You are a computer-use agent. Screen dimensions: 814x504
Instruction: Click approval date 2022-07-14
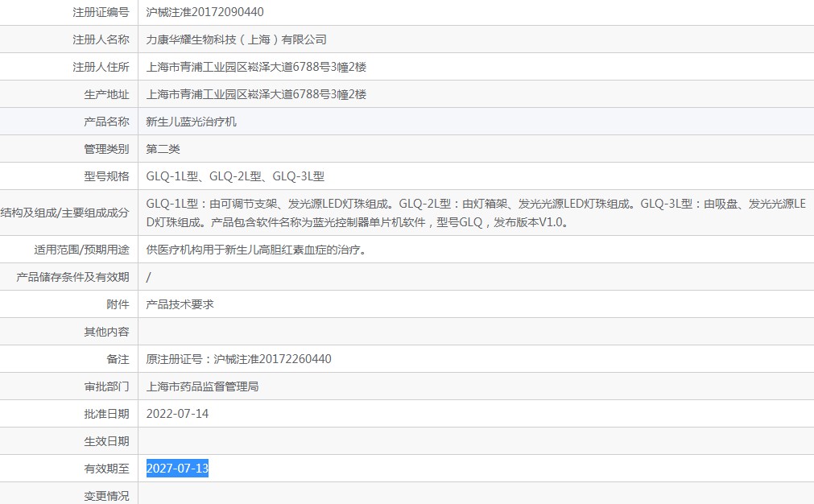pos(178,414)
